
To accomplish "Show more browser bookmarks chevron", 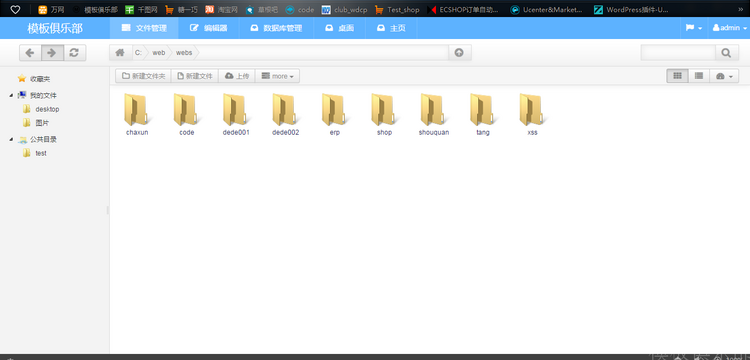I will coord(740,9).
